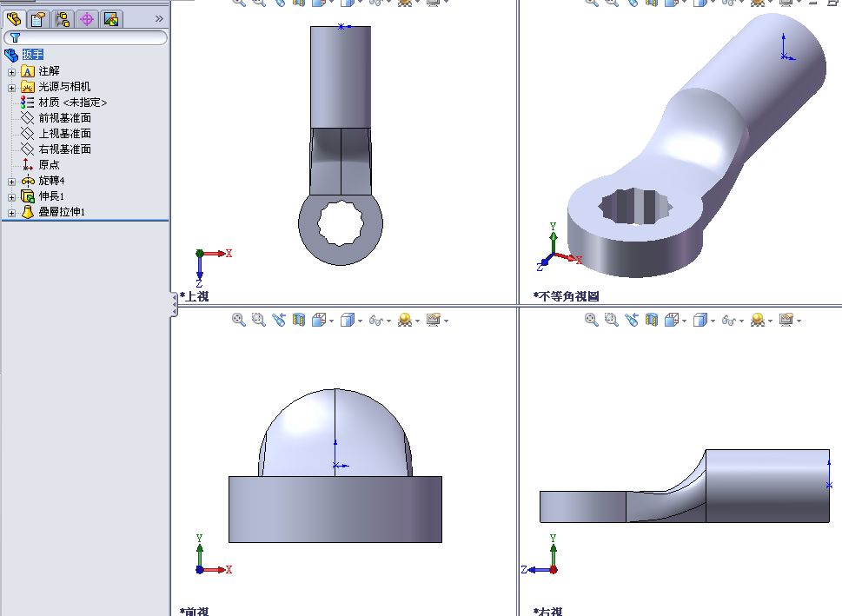
Task: Zoom to fit in the right (右視) viewport
Action: click(591, 320)
